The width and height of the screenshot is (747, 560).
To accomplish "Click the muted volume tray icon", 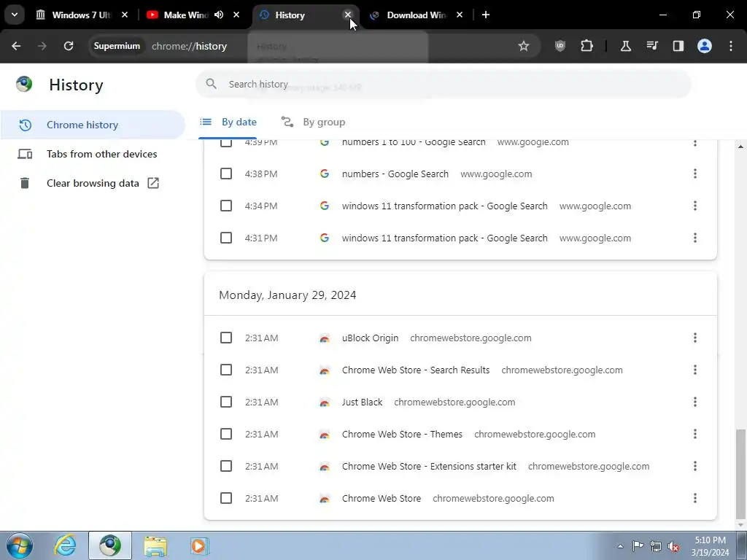I will click(673, 546).
